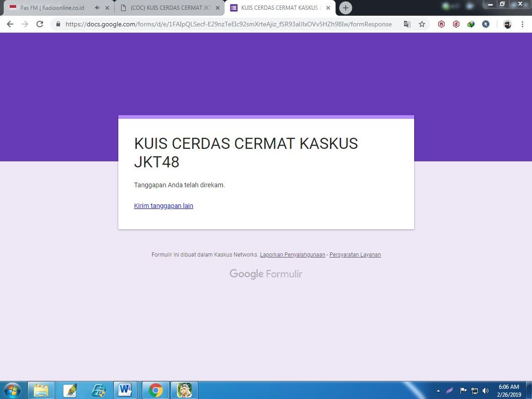
Task: Open the pink hexagon "n" extension
Action: point(441,24)
